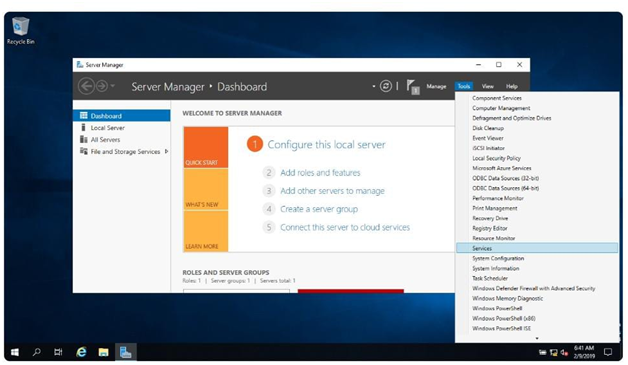
Task: Click the Server Manager forward arrow button
Action: pyautogui.click(x=102, y=86)
